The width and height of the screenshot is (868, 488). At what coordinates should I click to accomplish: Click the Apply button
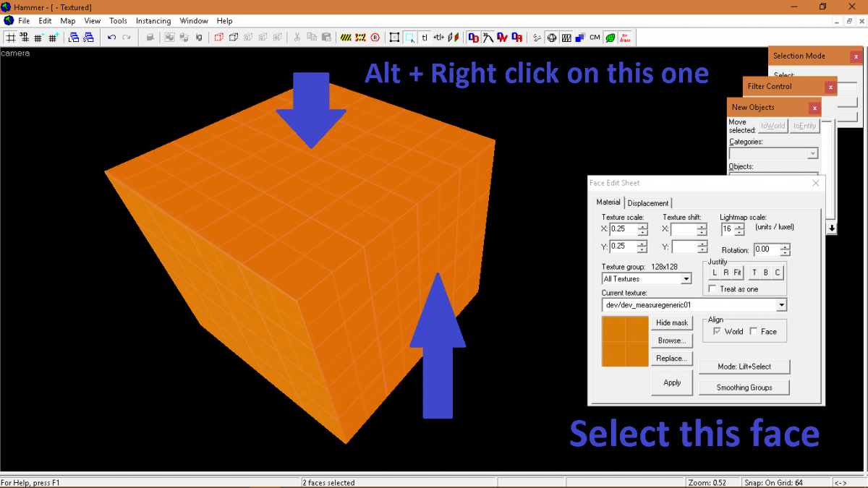pos(671,382)
